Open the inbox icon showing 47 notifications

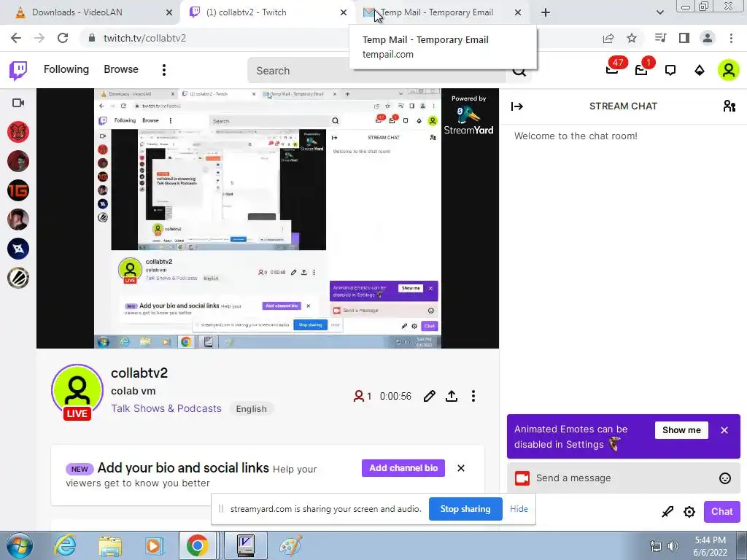pyautogui.click(x=613, y=69)
